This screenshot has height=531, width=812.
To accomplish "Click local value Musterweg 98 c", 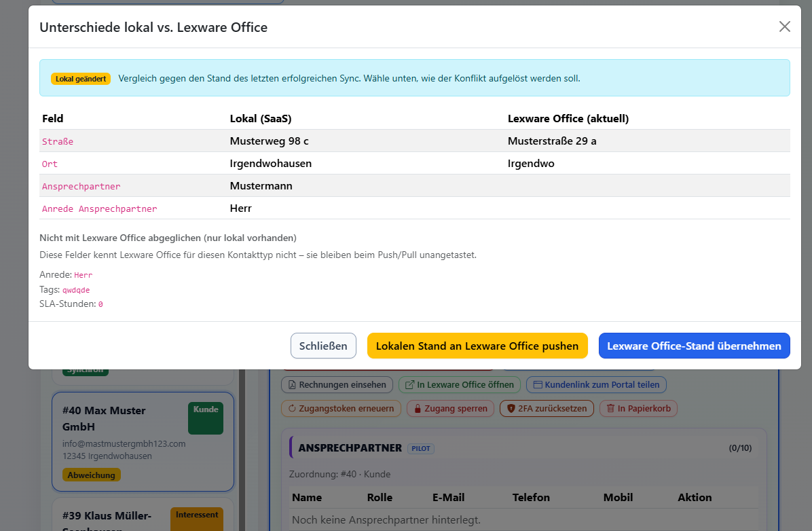I will [x=270, y=141].
